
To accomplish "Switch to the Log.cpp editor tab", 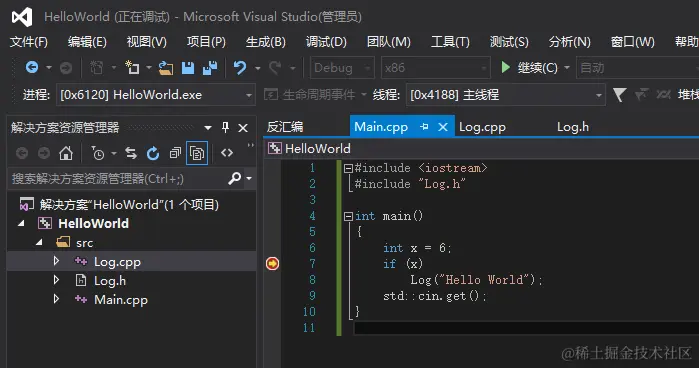I will pyautogui.click(x=482, y=127).
